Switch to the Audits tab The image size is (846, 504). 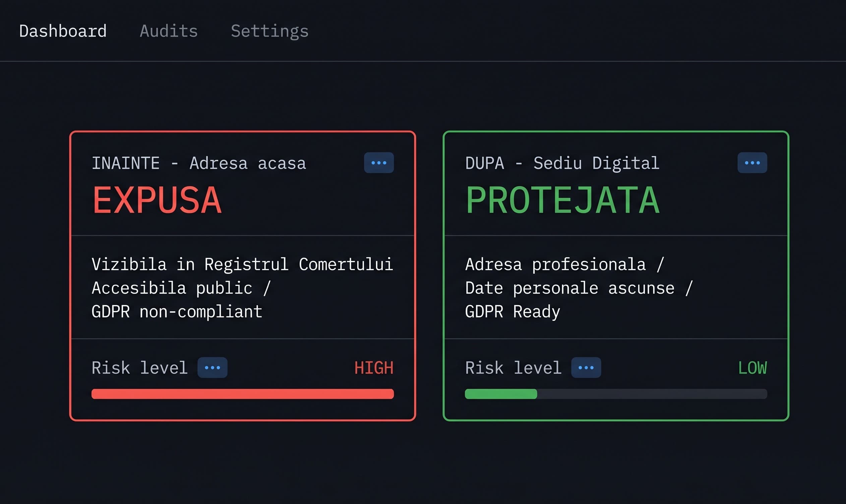pyautogui.click(x=169, y=31)
